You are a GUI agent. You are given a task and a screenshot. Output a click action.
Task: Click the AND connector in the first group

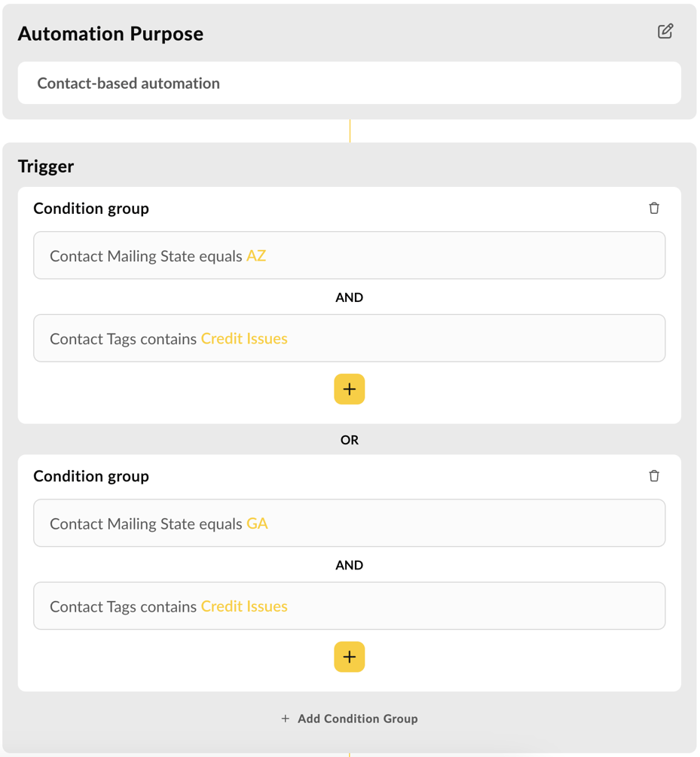[349, 298]
